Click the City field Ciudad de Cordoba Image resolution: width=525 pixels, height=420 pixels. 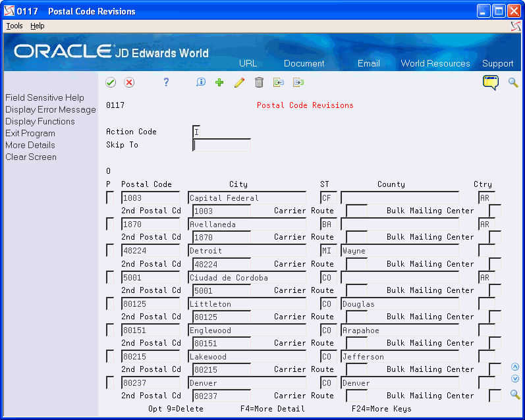[x=247, y=277]
